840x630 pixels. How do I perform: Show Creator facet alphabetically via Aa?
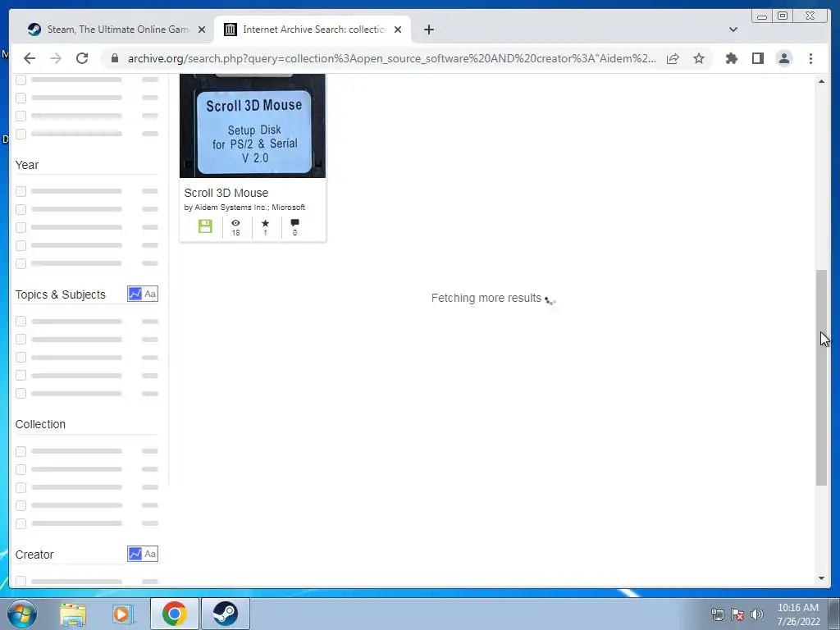point(151,554)
